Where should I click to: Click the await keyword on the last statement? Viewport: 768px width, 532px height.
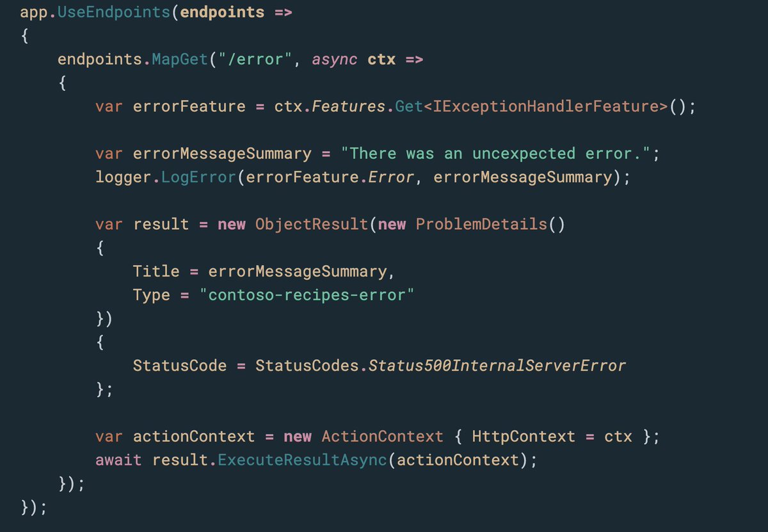point(116,460)
